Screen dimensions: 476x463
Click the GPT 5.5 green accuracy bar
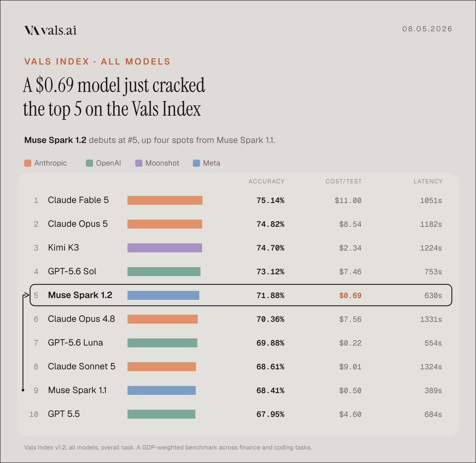pos(161,414)
